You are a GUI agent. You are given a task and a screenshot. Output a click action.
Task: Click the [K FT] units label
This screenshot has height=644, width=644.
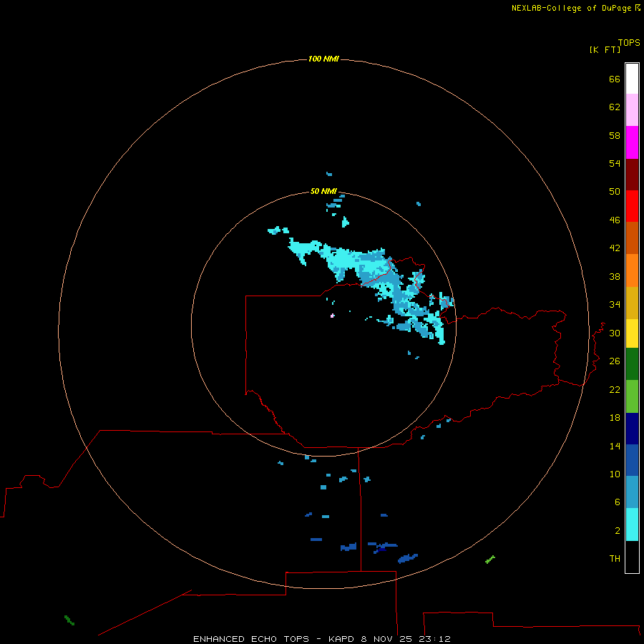click(605, 49)
